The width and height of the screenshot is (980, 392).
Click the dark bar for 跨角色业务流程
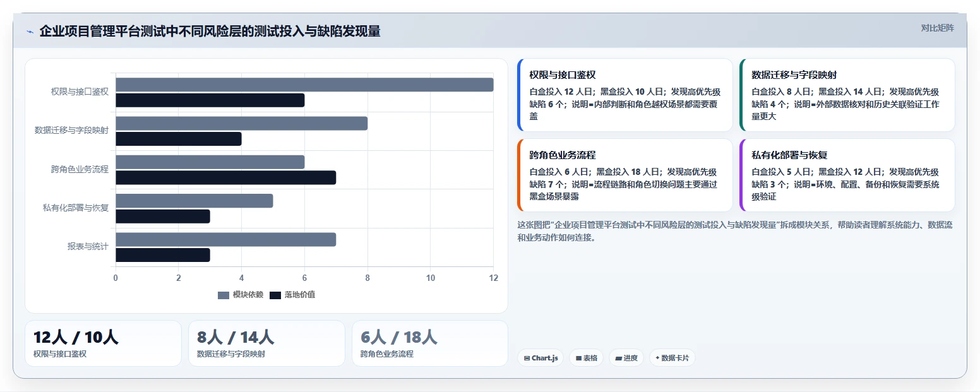coord(225,177)
